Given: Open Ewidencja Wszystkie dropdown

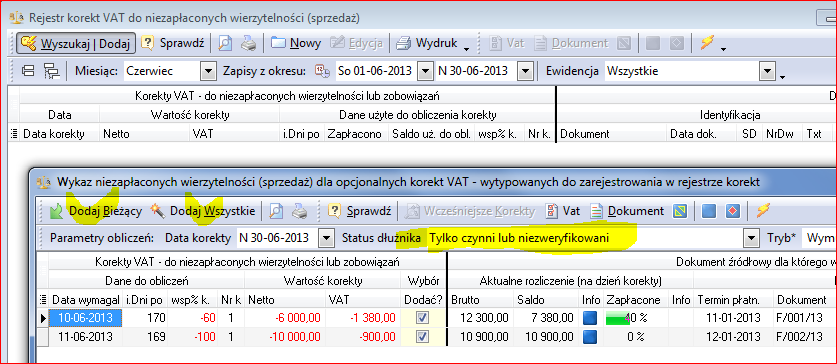Looking at the screenshot, I should click(x=767, y=70).
